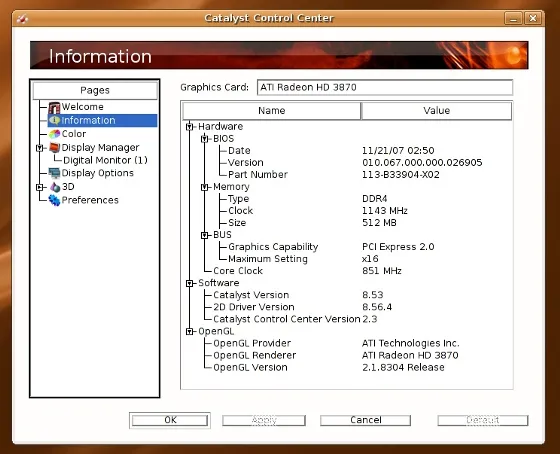This screenshot has height=454, width=560.
Task: Click the Value column header
Action: pyautogui.click(x=436, y=111)
